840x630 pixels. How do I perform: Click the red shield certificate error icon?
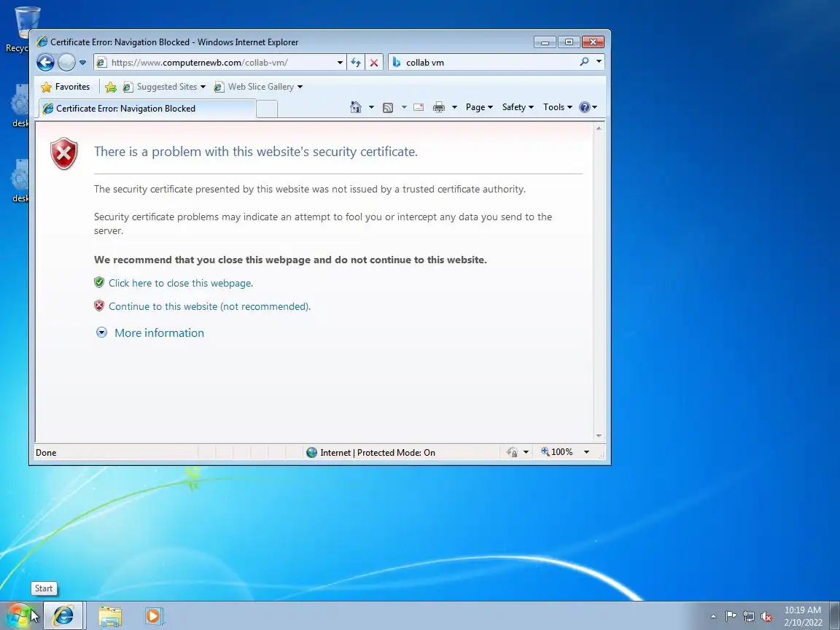(x=63, y=153)
